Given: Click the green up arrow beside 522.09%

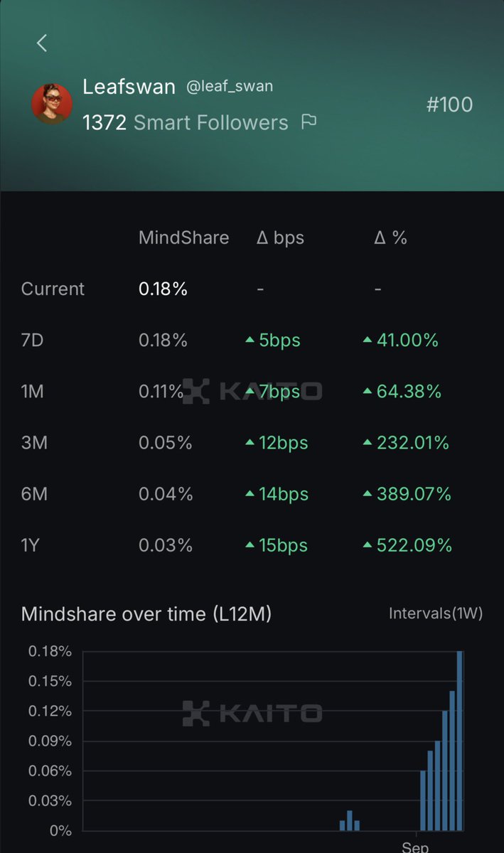Looking at the screenshot, I should 368,545.
